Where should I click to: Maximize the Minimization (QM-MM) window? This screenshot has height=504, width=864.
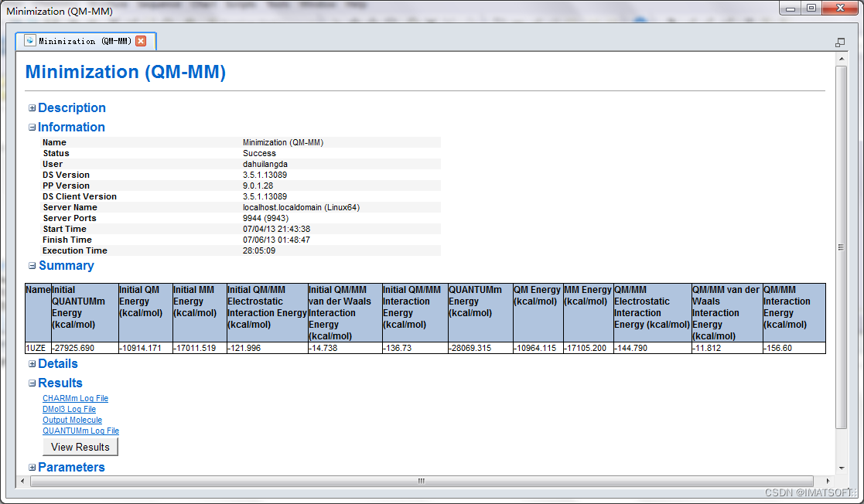[x=811, y=9]
